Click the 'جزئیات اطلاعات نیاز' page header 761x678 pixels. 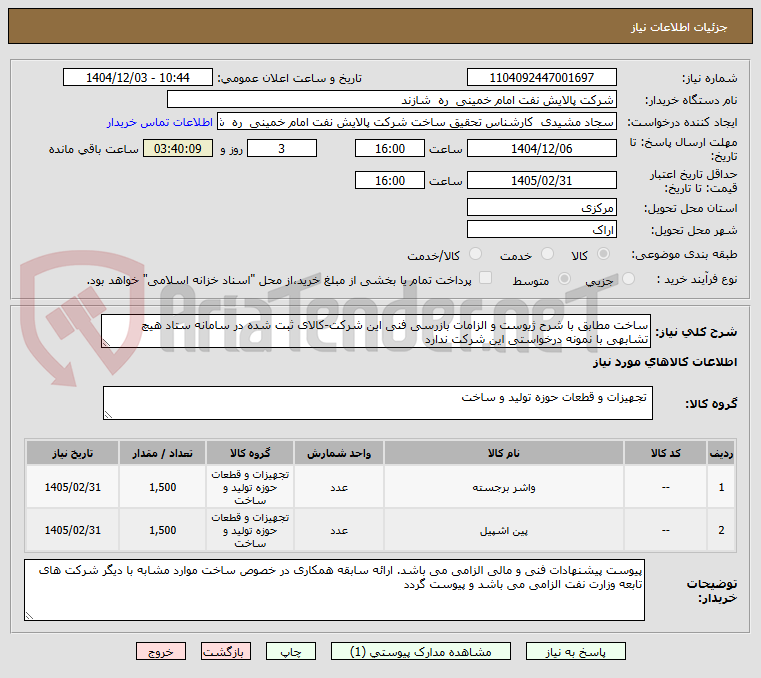(678, 27)
